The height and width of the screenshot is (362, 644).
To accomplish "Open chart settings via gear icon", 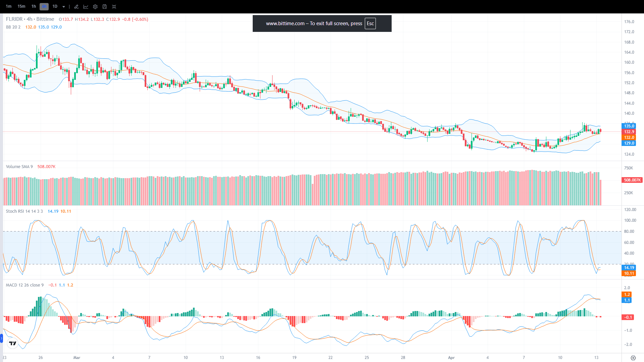I will point(95,6).
